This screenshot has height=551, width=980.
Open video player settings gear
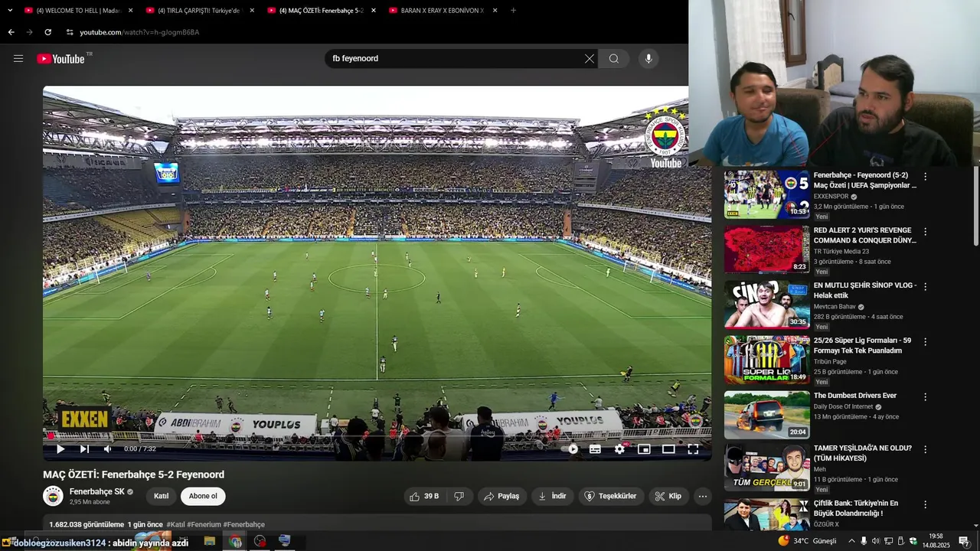coord(619,449)
